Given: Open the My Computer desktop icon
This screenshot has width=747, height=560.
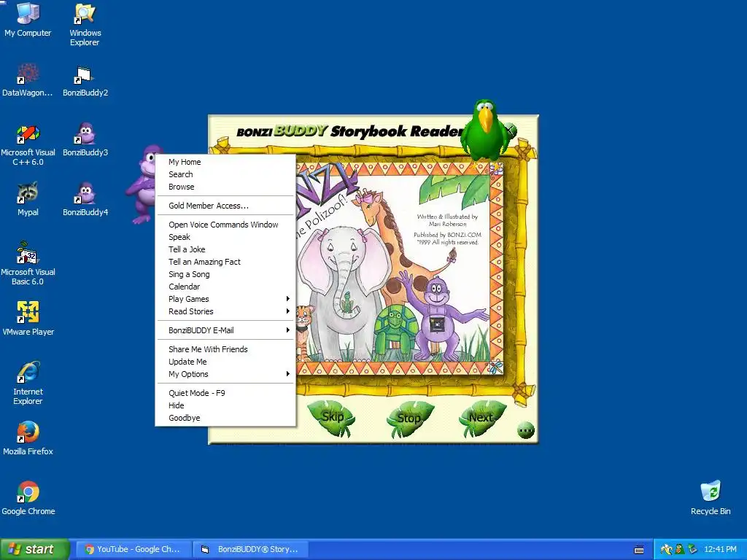Looking at the screenshot, I should click(x=28, y=19).
